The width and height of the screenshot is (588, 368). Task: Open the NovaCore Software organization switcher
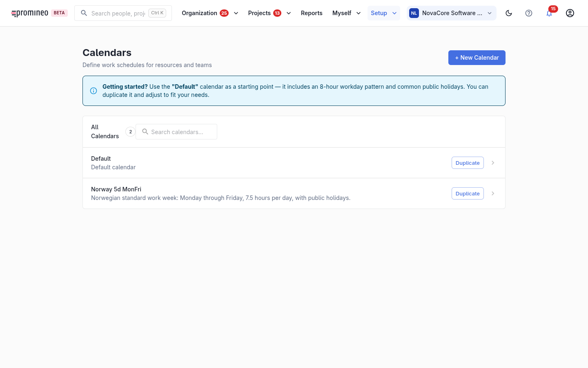451,13
